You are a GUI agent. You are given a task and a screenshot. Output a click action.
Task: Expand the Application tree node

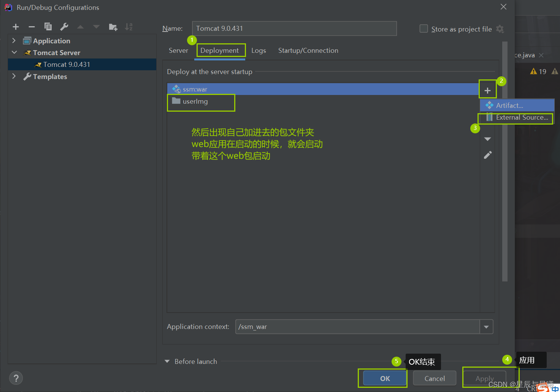pos(14,41)
